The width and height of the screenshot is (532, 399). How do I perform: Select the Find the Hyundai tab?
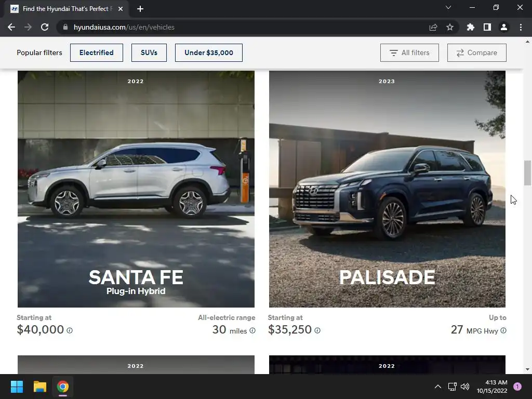click(66, 9)
